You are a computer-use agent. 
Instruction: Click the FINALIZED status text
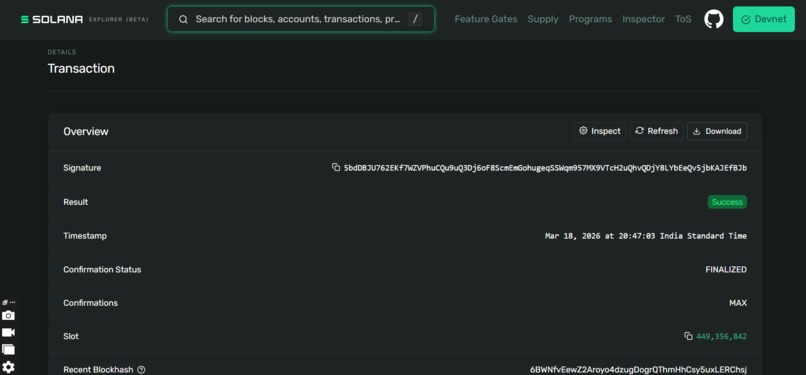[x=726, y=270]
